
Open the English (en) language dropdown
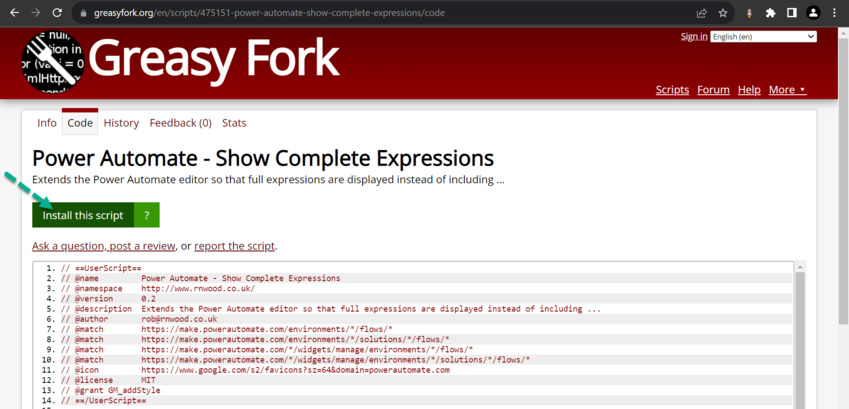click(x=763, y=37)
